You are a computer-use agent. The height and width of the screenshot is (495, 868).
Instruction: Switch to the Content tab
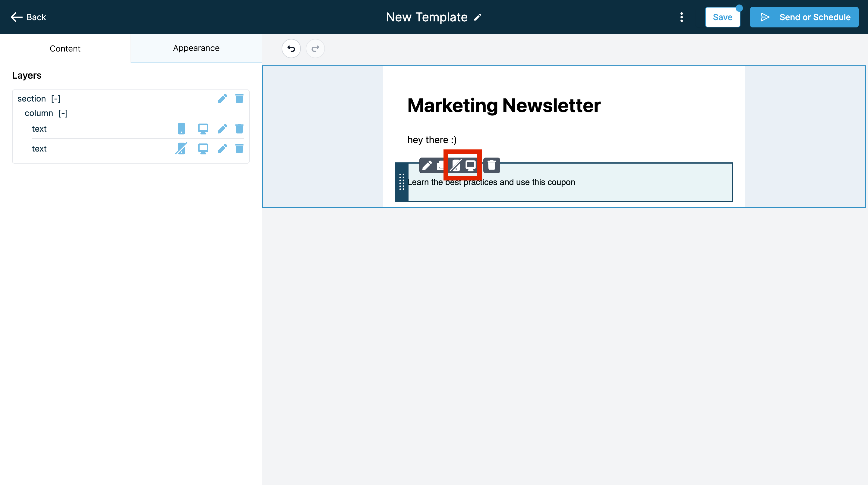(65, 48)
